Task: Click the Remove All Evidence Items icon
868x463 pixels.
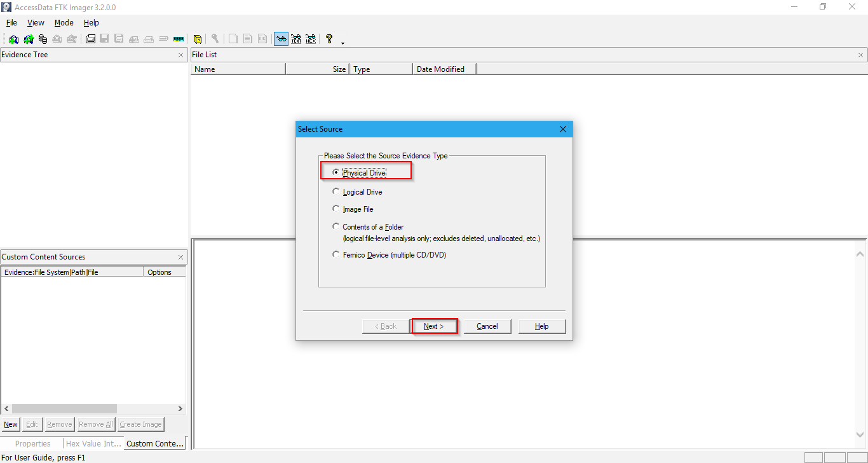Action: point(71,39)
